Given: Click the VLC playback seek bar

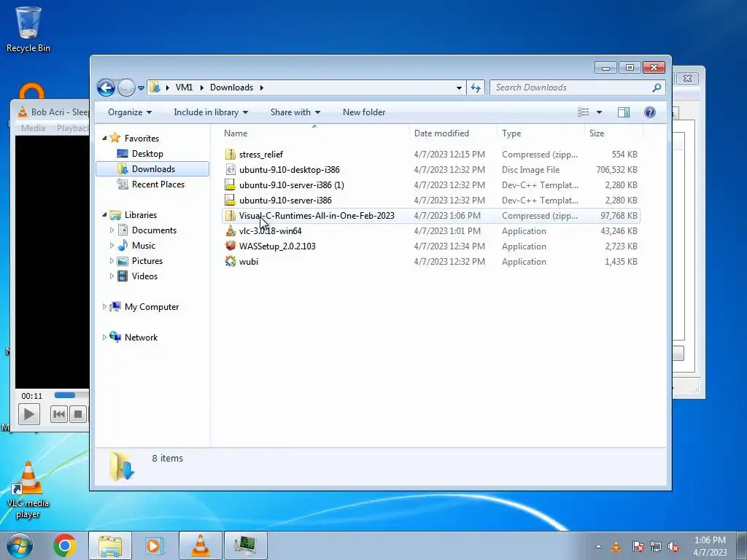Looking at the screenshot, I should (71, 395).
